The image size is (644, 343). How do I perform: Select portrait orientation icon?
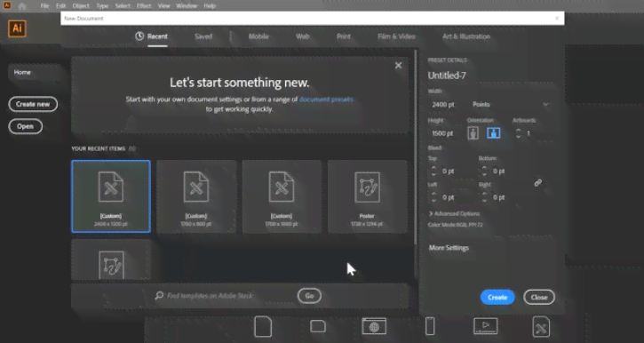[x=473, y=133]
